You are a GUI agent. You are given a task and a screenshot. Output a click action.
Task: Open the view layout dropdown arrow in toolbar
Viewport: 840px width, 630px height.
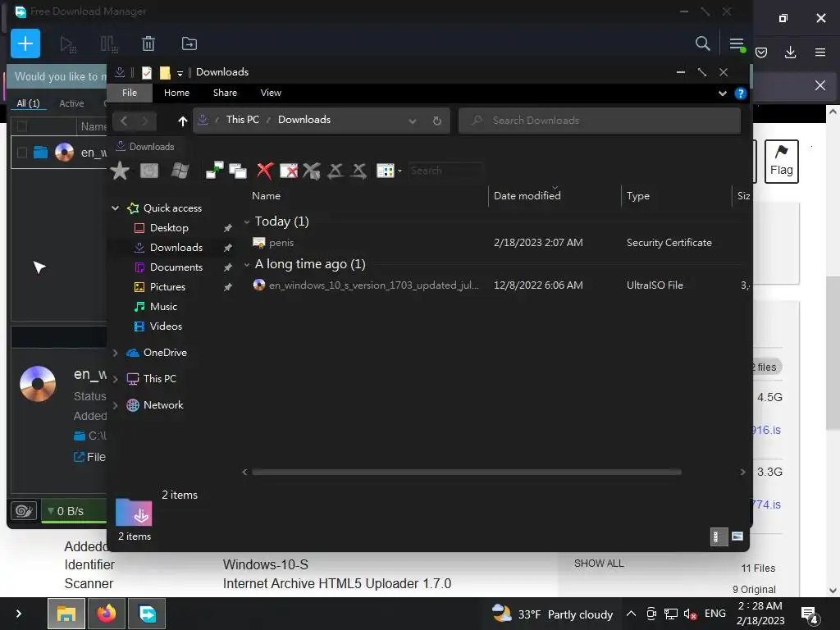(x=399, y=171)
